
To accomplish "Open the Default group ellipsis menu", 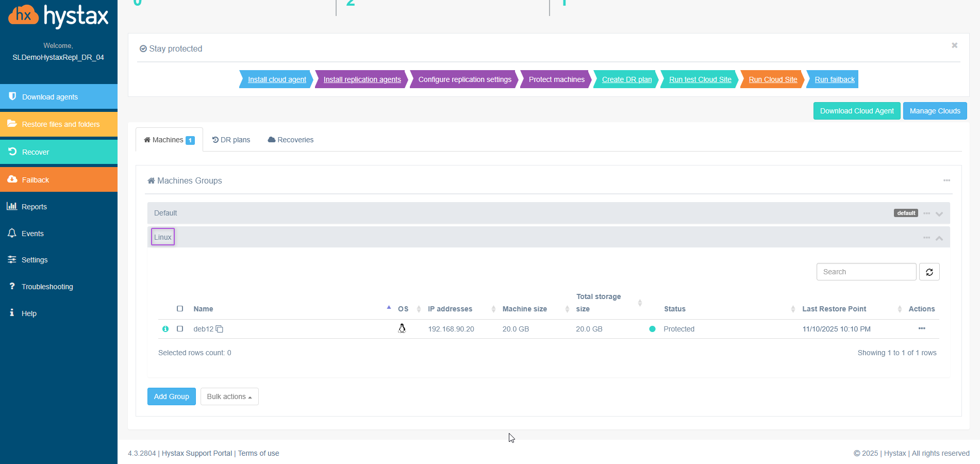I will coord(926,213).
